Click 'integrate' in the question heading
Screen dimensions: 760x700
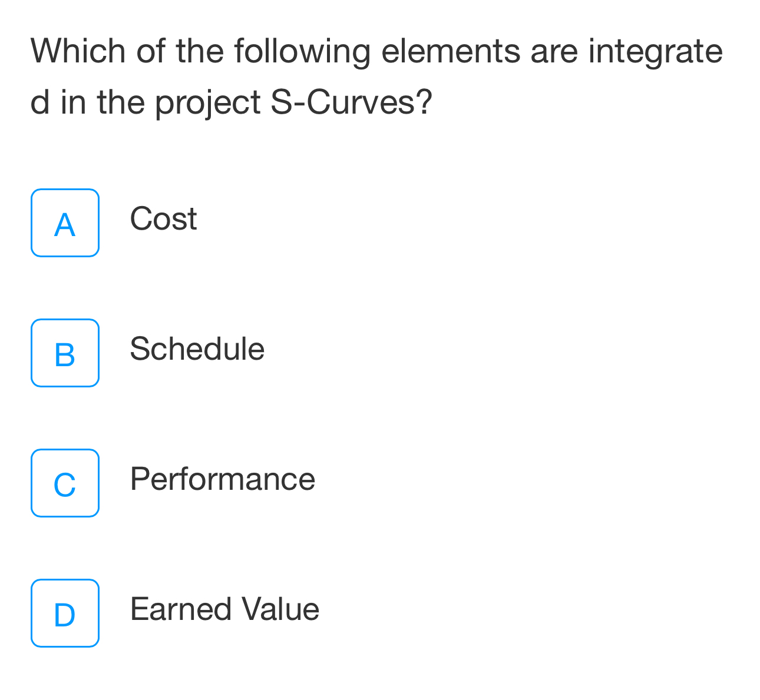[655, 52]
